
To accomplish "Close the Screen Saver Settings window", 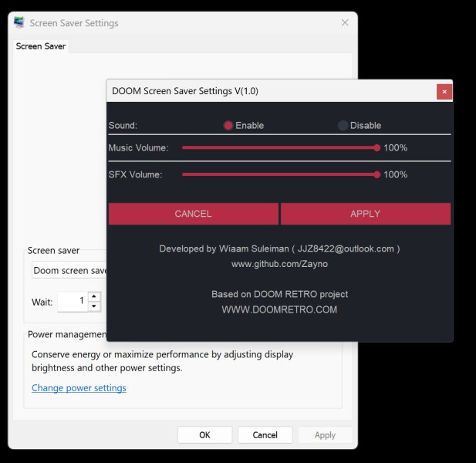I will 345,23.
